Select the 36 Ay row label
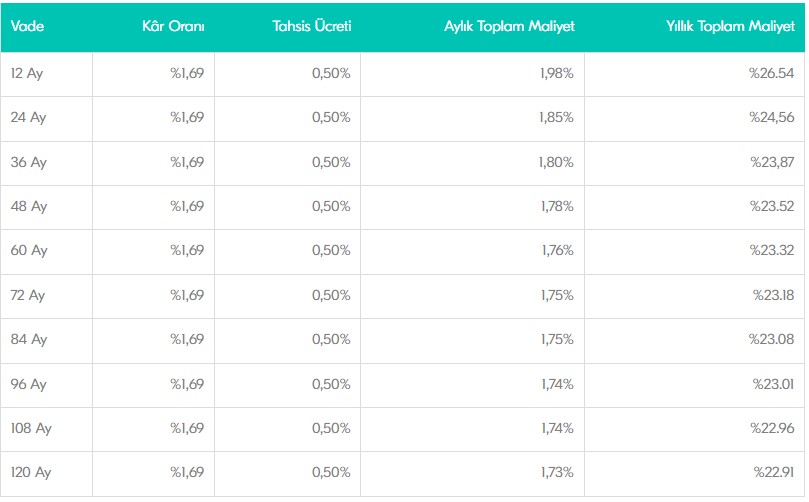The width and height of the screenshot is (809, 502). pos(28,163)
